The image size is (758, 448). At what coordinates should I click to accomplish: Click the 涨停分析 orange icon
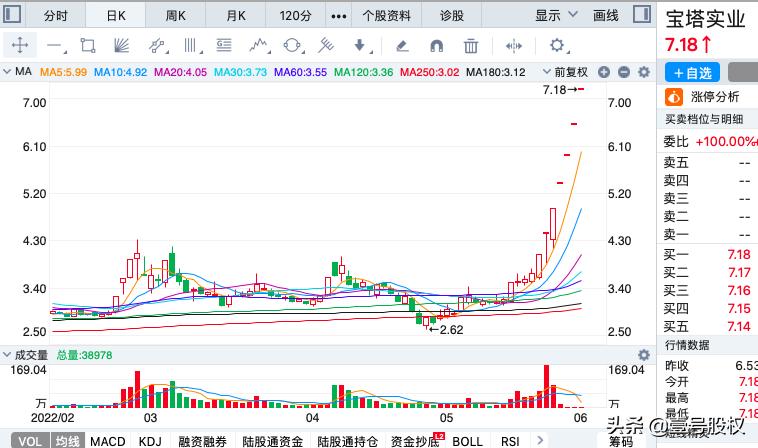(x=673, y=97)
